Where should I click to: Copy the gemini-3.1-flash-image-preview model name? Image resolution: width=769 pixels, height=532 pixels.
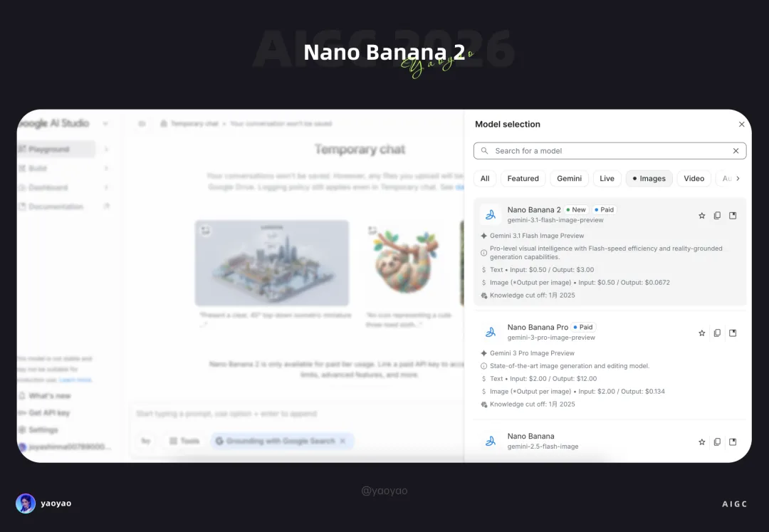[717, 216]
